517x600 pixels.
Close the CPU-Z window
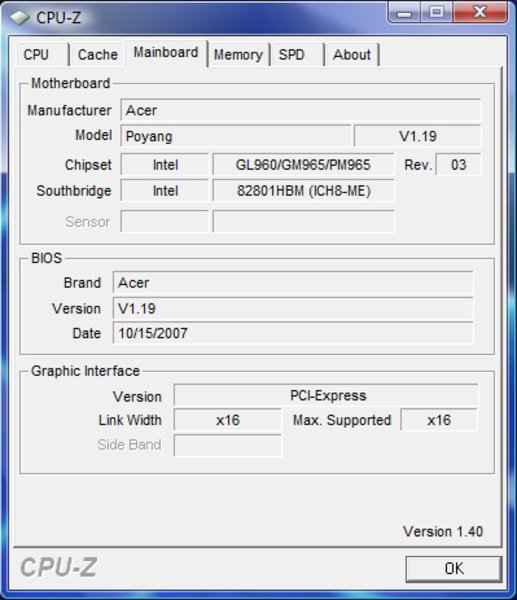pos(481,12)
